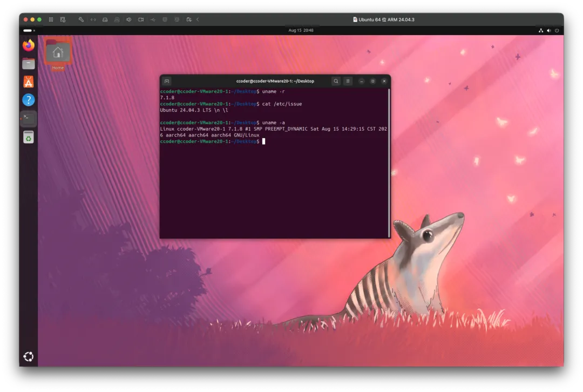Open the Terminal hamburger menu

tap(348, 81)
